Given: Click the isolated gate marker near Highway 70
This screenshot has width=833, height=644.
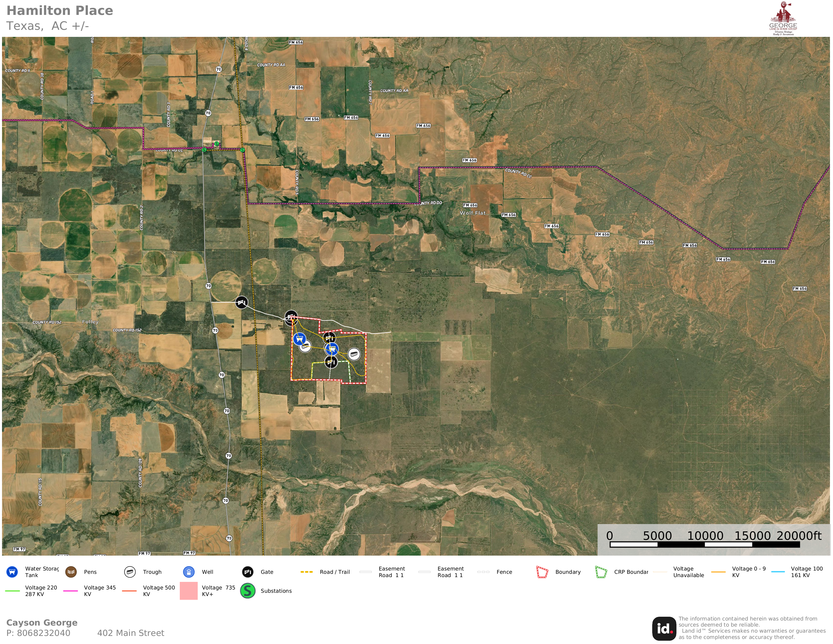Looking at the screenshot, I should tap(241, 303).
